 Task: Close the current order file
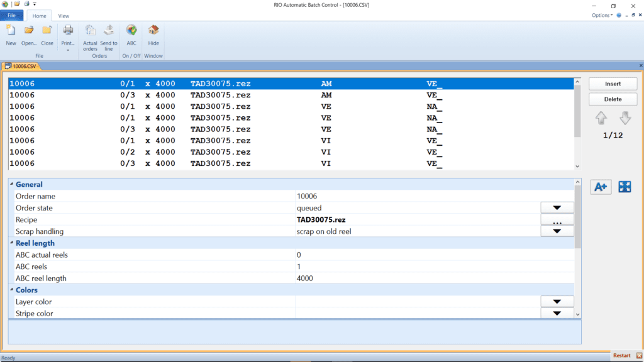click(47, 36)
